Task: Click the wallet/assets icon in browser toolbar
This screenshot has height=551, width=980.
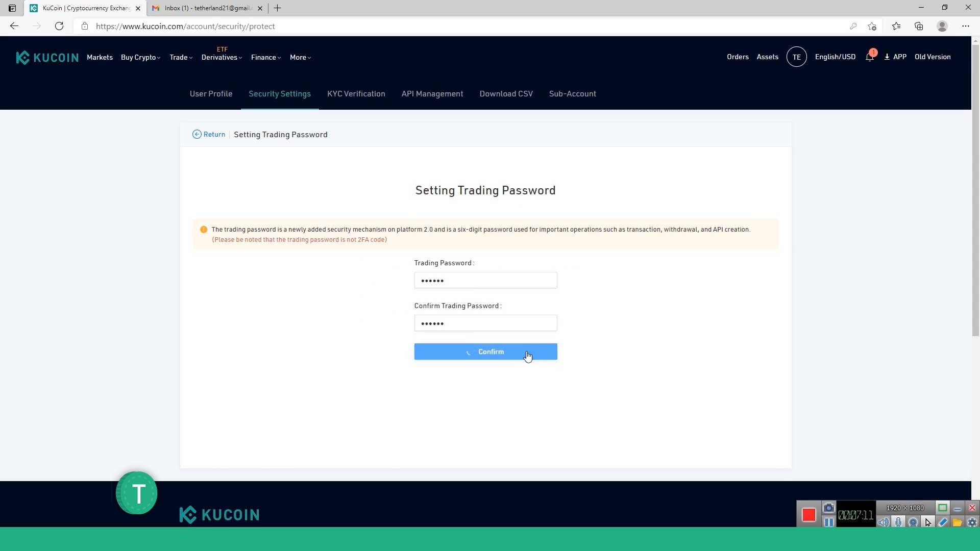Action: tap(919, 26)
